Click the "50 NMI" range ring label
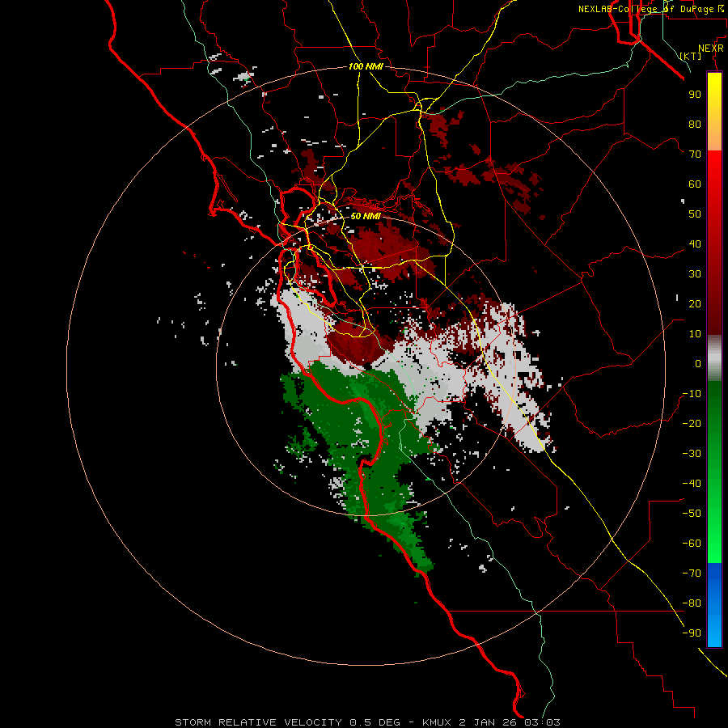Image resolution: width=728 pixels, height=728 pixels. point(366,216)
